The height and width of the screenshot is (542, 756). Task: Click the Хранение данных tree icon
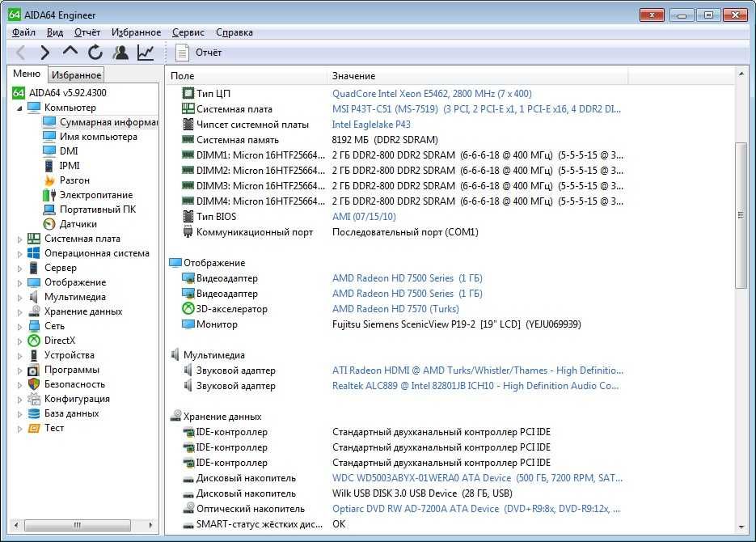click(34, 311)
